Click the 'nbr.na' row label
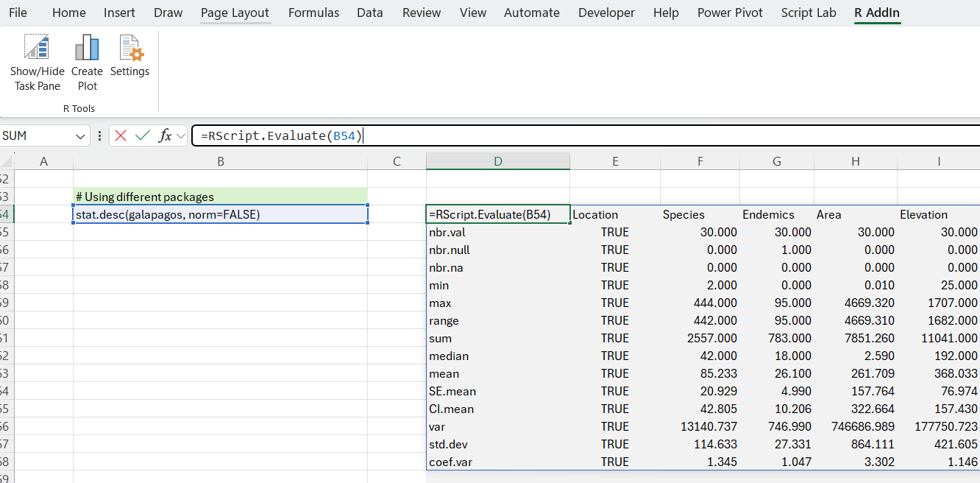 point(498,267)
